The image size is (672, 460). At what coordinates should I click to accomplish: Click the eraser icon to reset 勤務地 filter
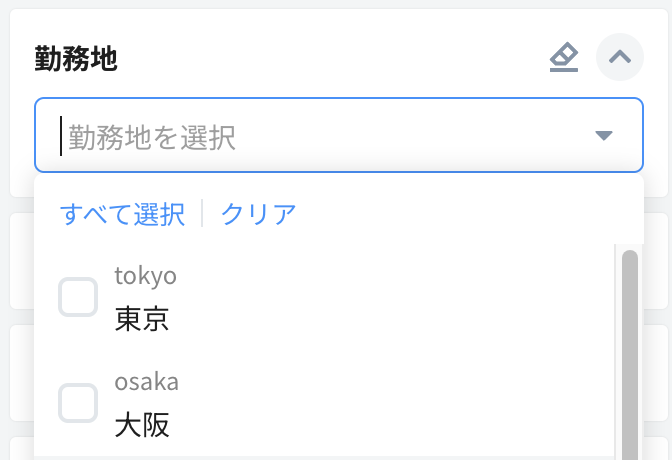click(x=564, y=58)
